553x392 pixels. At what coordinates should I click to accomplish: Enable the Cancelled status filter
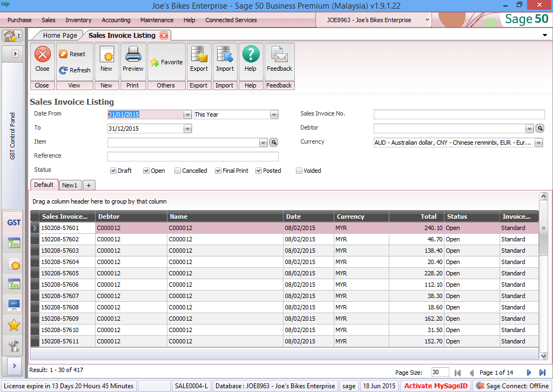click(x=177, y=170)
